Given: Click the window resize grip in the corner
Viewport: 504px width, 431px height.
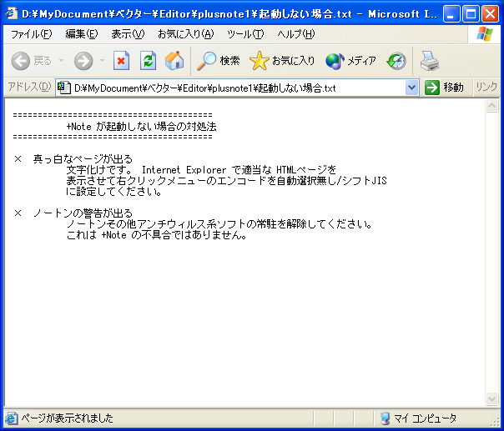Looking at the screenshot, I should point(496,423).
